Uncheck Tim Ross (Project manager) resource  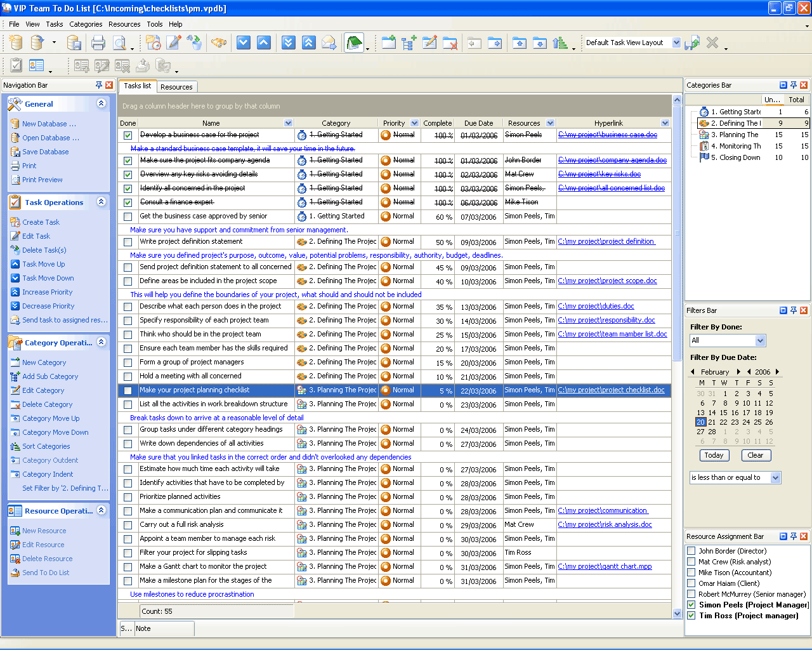tap(691, 616)
